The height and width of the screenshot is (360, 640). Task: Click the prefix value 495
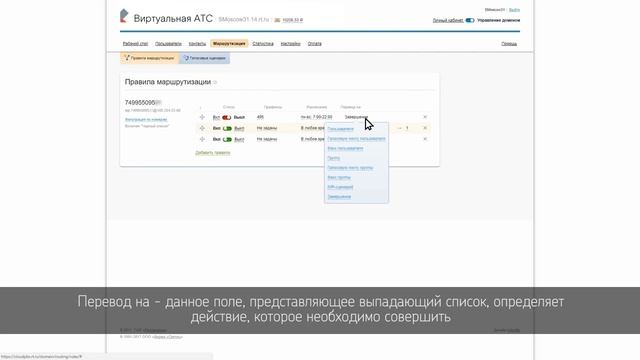point(260,117)
